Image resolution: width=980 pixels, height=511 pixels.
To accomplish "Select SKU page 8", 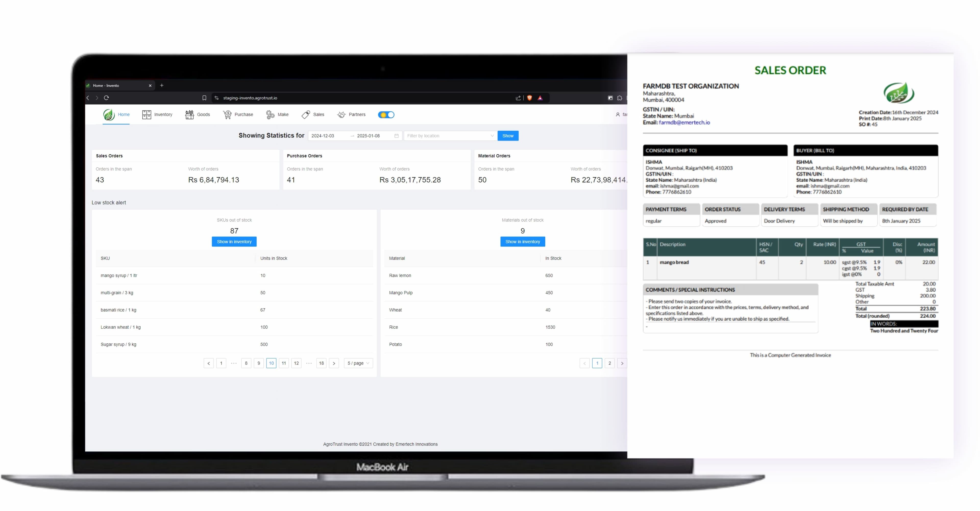I will 246,363.
